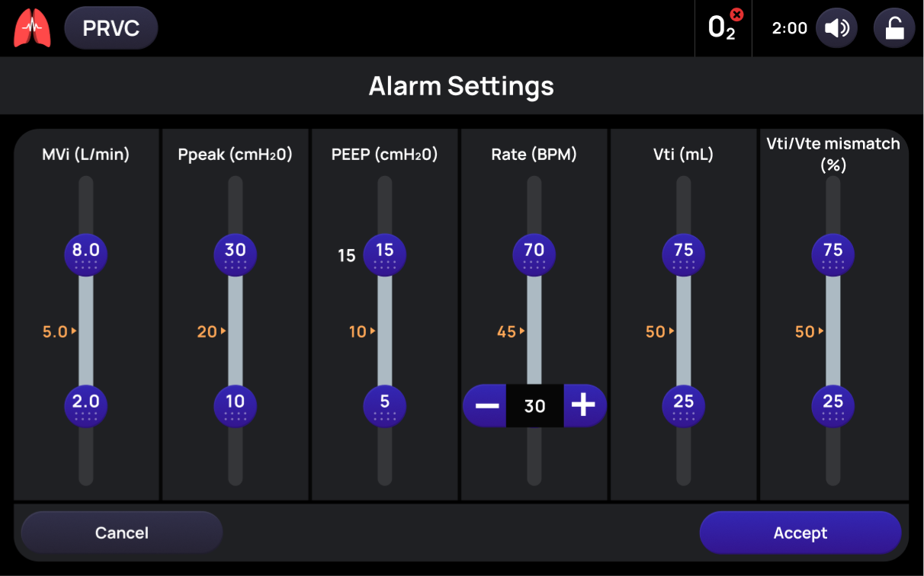Select the PEEP upper limit handle 15

click(385, 254)
